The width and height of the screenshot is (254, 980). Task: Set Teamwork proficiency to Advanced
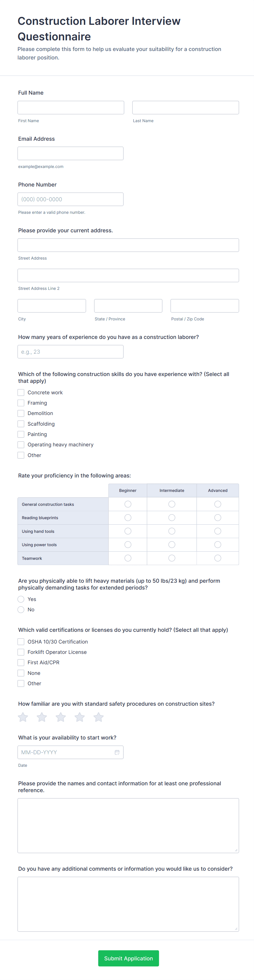pos(217,558)
